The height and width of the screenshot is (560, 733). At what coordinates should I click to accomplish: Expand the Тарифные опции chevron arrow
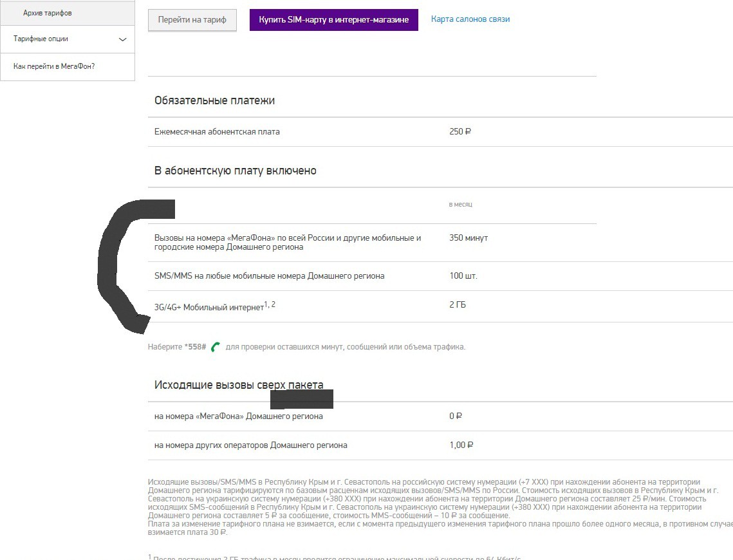tap(123, 39)
